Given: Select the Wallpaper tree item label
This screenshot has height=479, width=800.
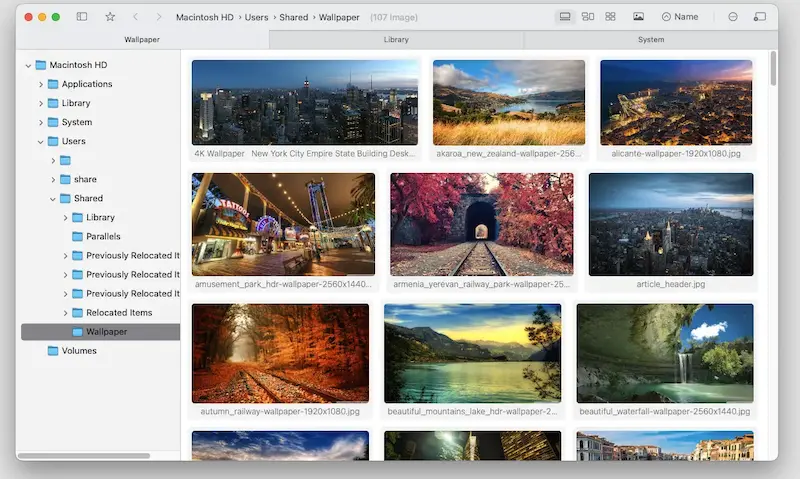Looking at the screenshot, I should 106,332.
